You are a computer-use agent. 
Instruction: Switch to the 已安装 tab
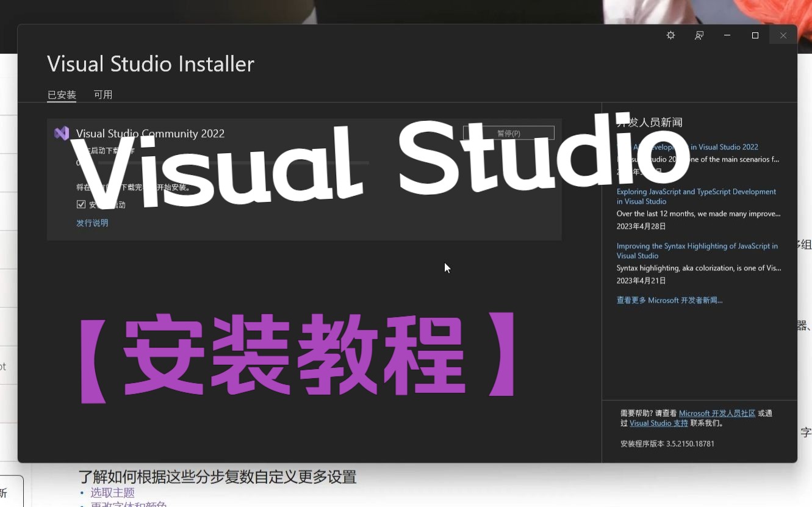click(x=62, y=95)
